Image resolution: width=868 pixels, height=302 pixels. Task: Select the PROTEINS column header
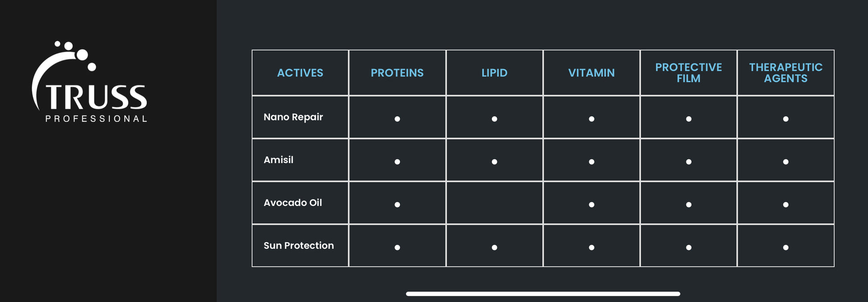click(x=397, y=73)
